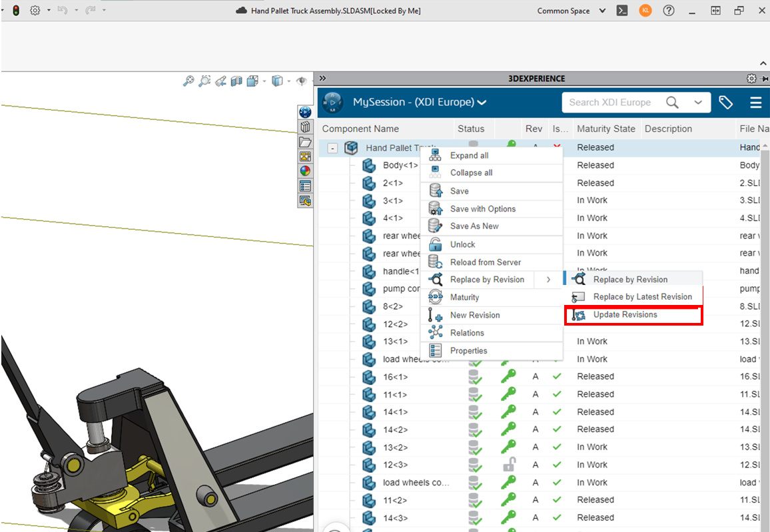
Task: Select Replace by Latest Revision
Action: pos(642,297)
